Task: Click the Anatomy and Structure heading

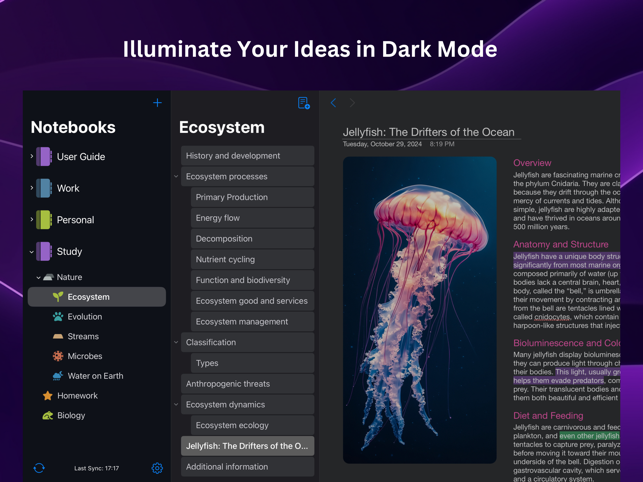Action: coord(561,244)
